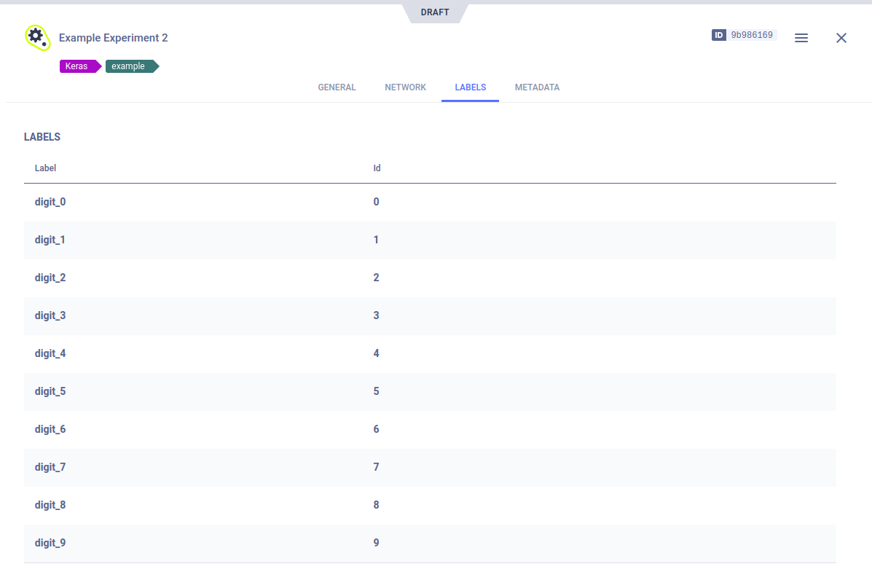Open the LABELS tab
The image size is (872, 588).
tap(470, 87)
